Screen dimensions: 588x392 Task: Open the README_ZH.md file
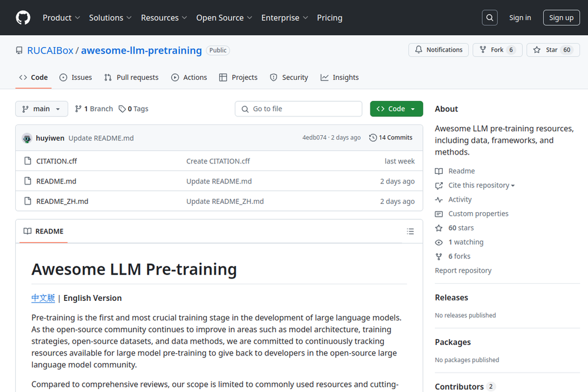pyautogui.click(x=62, y=202)
